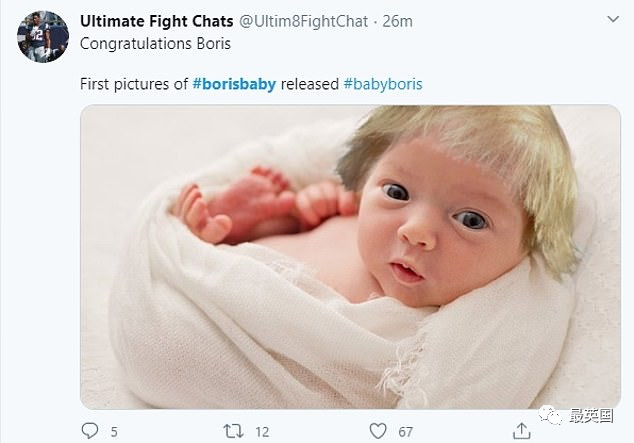The width and height of the screenshot is (634, 443).
Task: Click the 26m timestamp
Action: click(399, 20)
